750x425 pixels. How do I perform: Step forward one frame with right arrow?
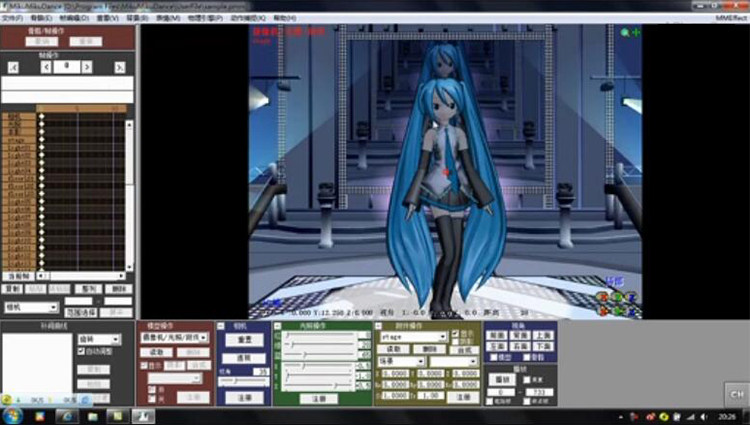[x=87, y=67]
